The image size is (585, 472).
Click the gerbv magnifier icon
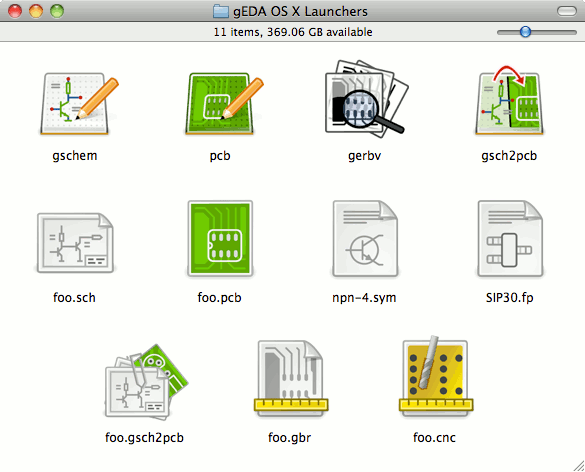366,99
